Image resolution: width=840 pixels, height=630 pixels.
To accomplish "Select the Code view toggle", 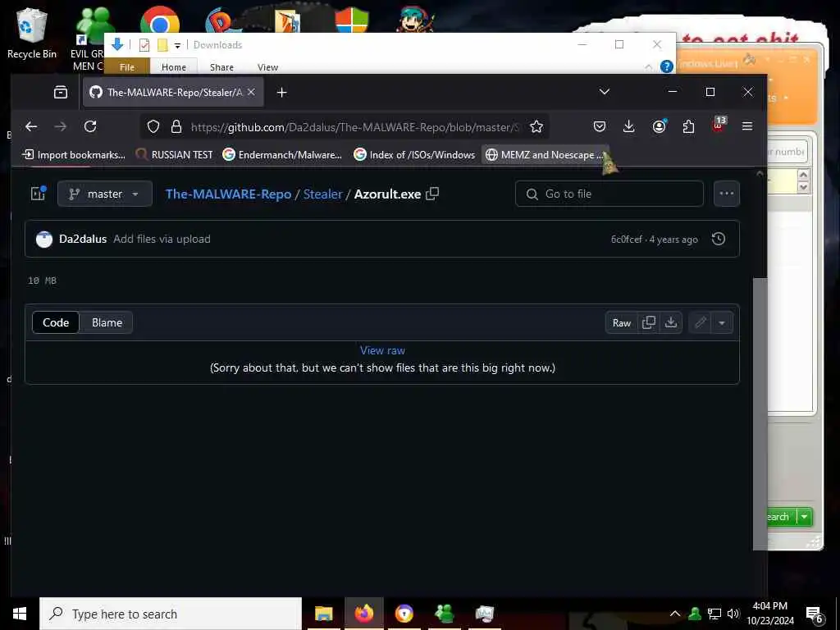I will [x=56, y=322].
